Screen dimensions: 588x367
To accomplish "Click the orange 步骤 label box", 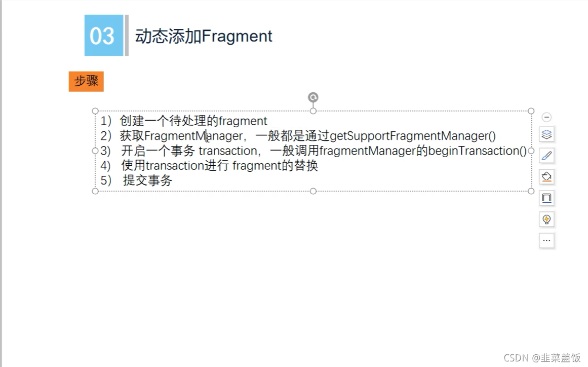I will (x=86, y=82).
